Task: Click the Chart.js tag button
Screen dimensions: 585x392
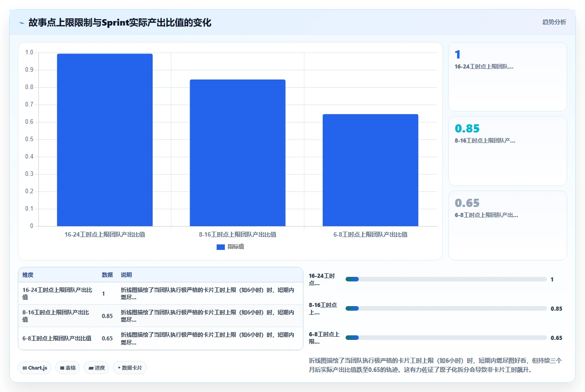Action: (35, 368)
